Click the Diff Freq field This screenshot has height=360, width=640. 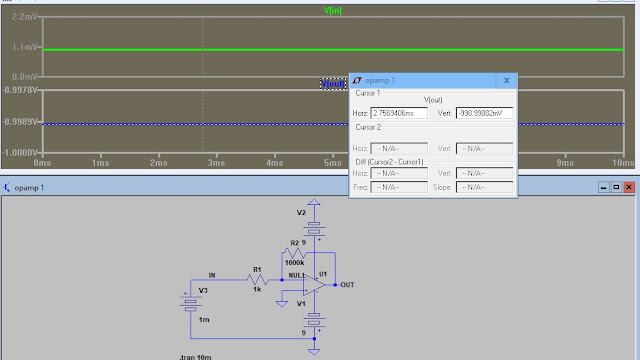click(399, 187)
